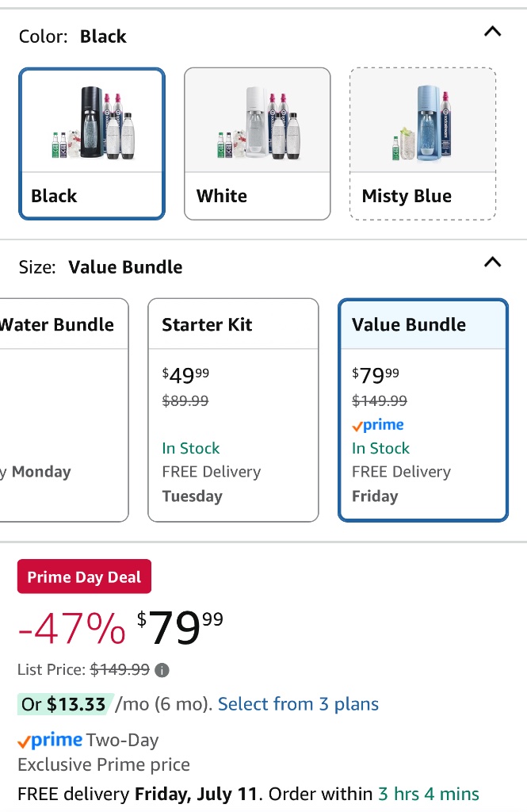
Task: Collapse the Size section chevron
Action: [492, 262]
